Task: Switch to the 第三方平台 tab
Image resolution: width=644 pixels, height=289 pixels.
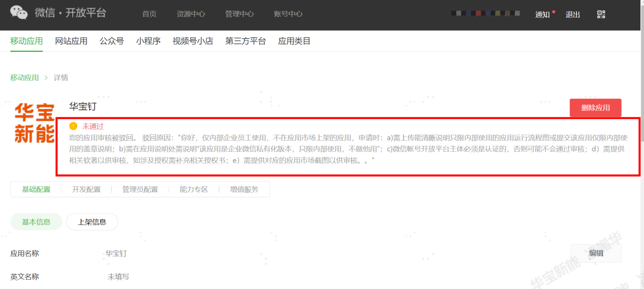Action: pos(246,41)
